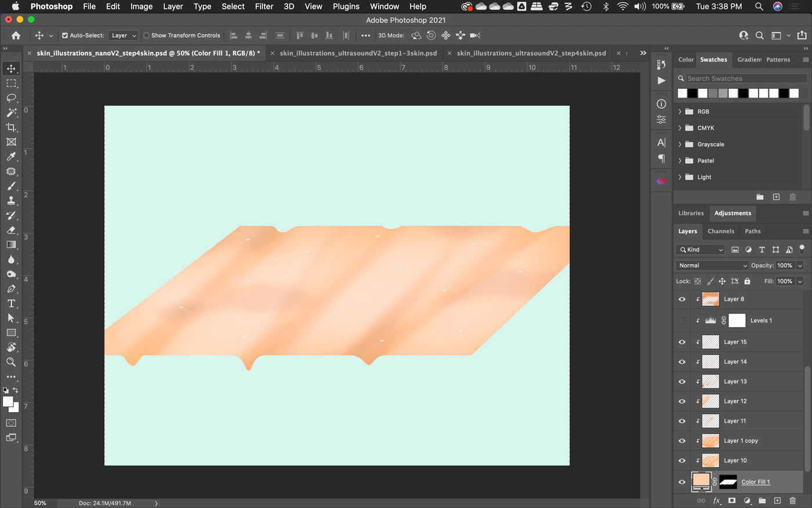Expand the Pastel swatch folder
The width and height of the screenshot is (812, 508).
pos(680,160)
